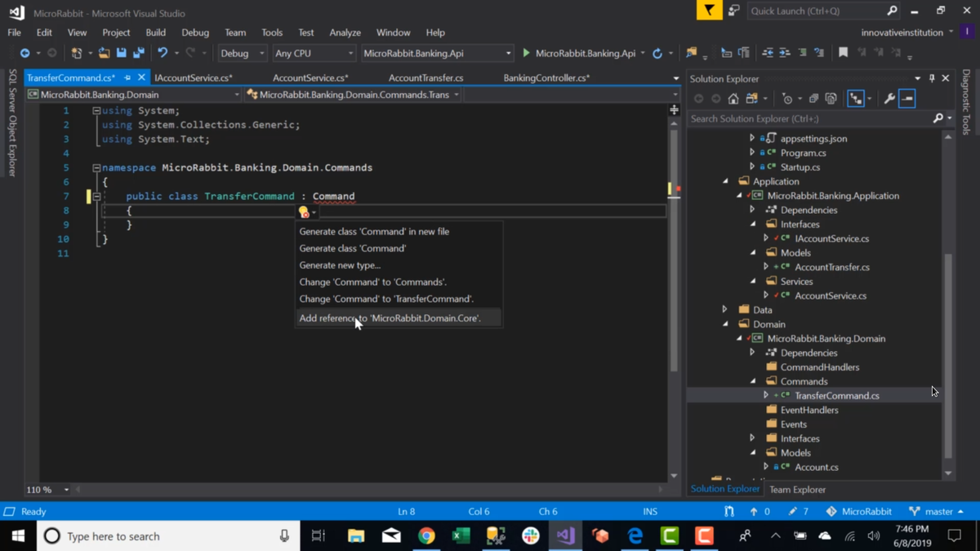
Task: Click the Undo arrow in toolbar
Action: 163,53
